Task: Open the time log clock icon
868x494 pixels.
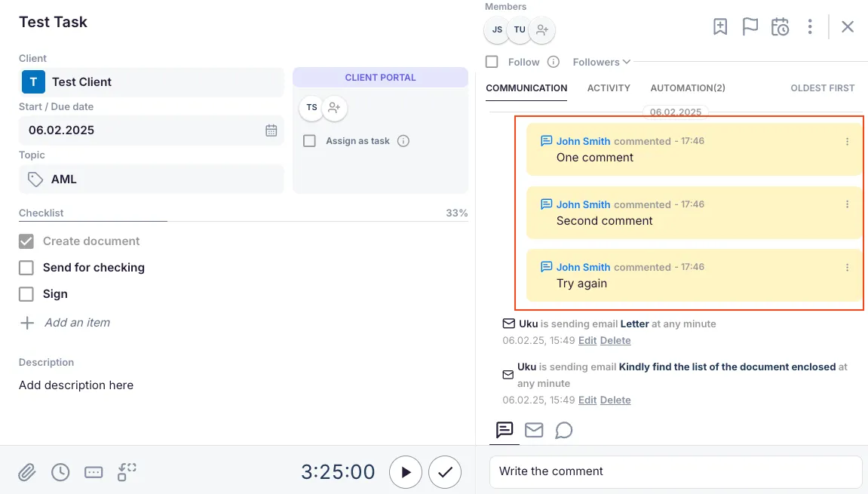Action: [x=60, y=472]
